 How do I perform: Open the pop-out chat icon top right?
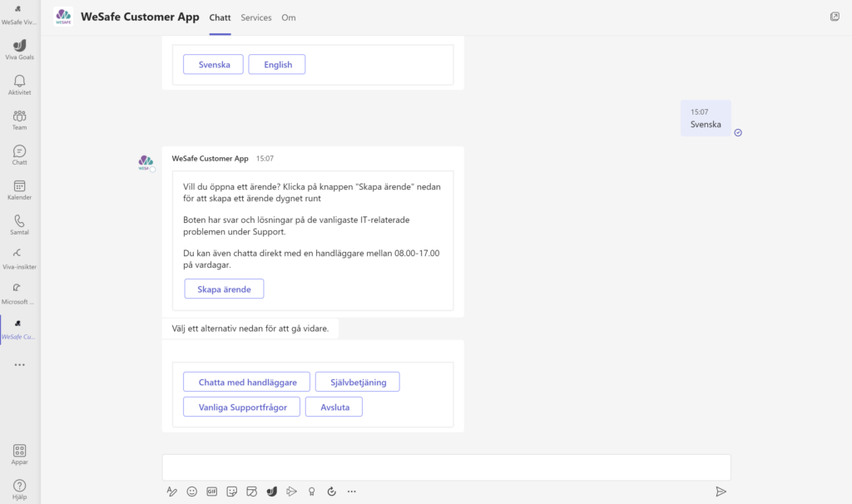[835, 16]
